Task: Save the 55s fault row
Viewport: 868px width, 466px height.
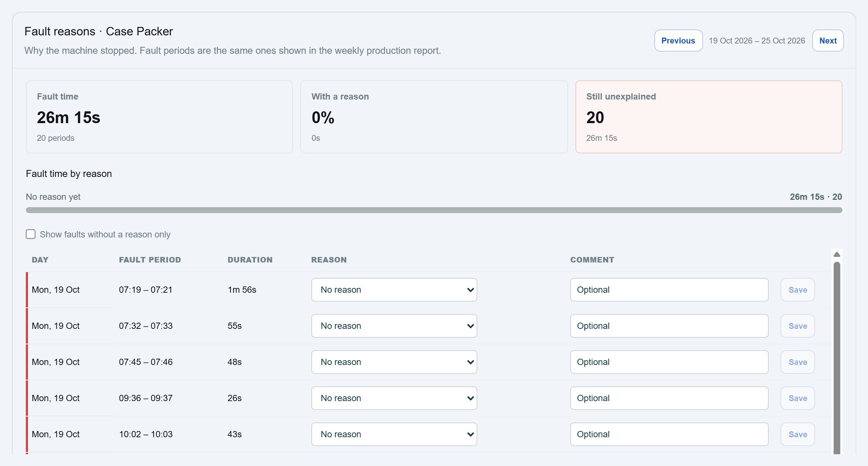Action: [798, 326]
